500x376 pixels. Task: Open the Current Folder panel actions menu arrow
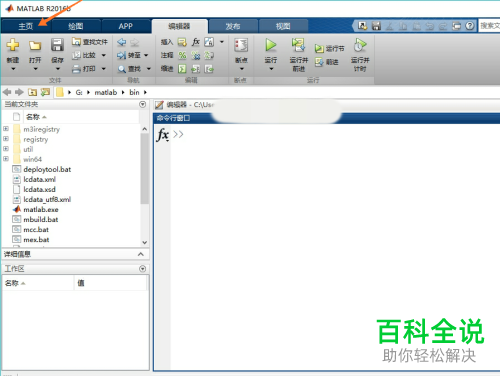143,104
